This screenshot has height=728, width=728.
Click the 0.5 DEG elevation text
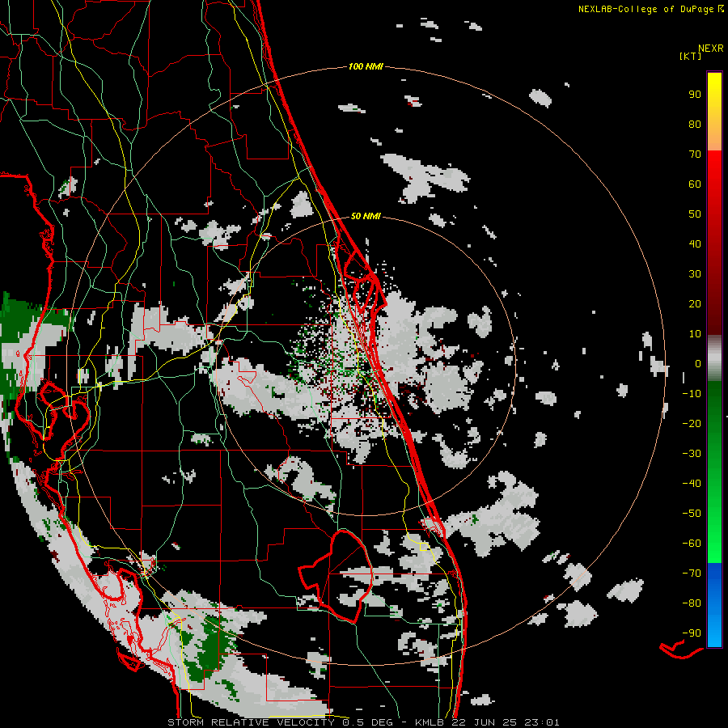tap(367, 722)
